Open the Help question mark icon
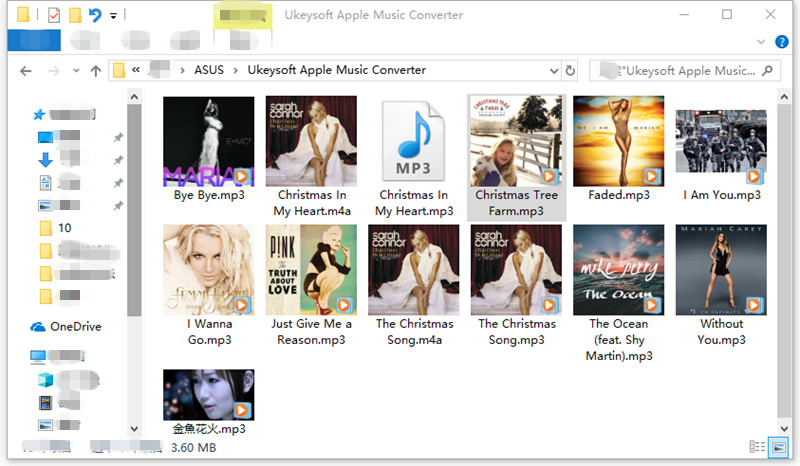Screen dimensions: 800x466 click(781, 42)
